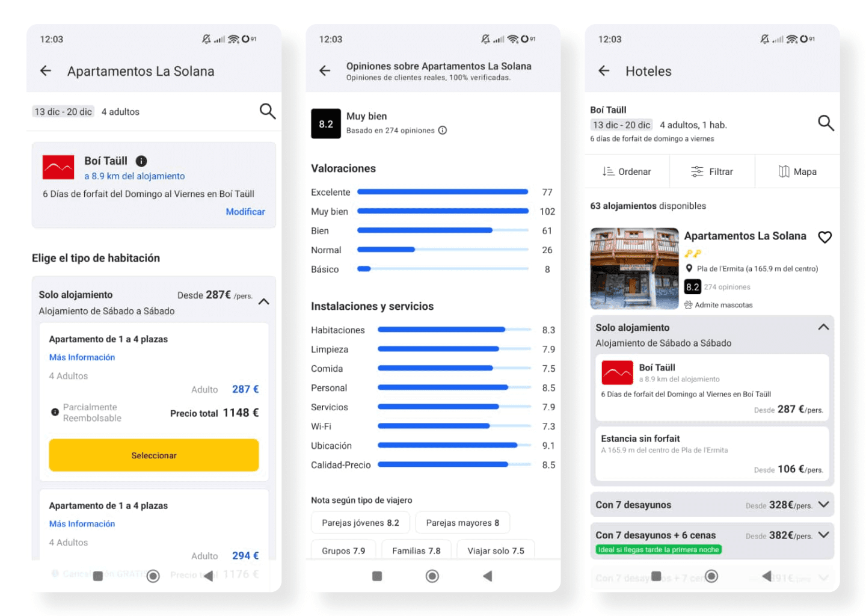The image size is (866, 616).
Task: Tap a 8.9 km del alojamiento link
Action: 135,176
